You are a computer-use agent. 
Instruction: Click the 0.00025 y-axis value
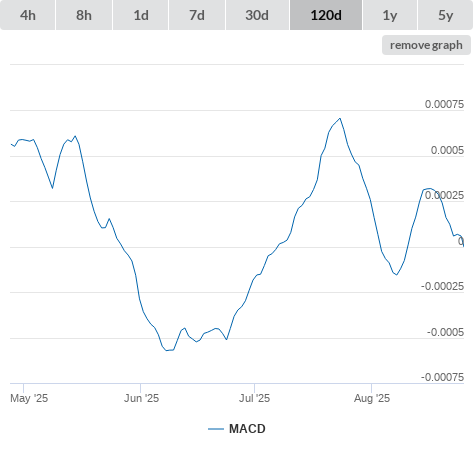coord(444,195)
